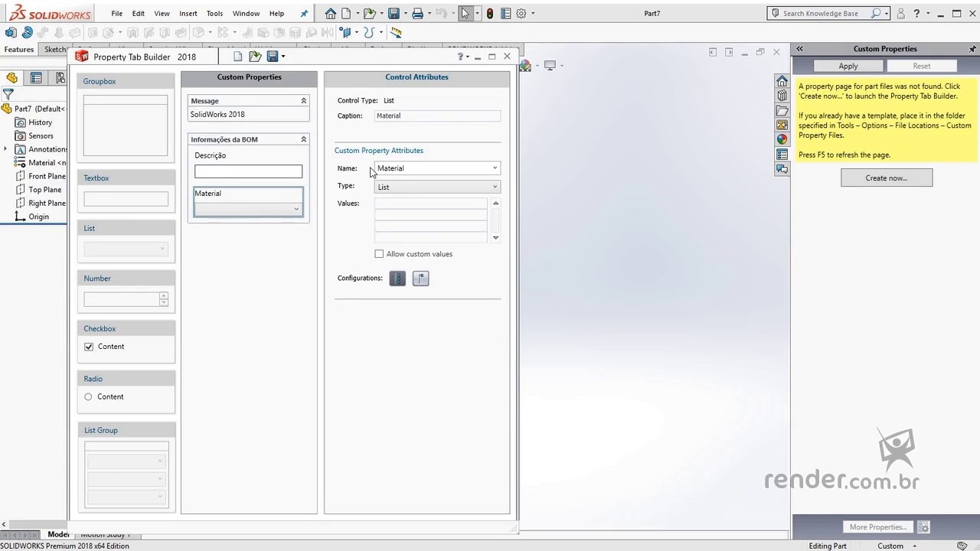Viewport: 980px width, 551px height.
Task: Open Design Library tab in task pane
Action: click(782, 96)
